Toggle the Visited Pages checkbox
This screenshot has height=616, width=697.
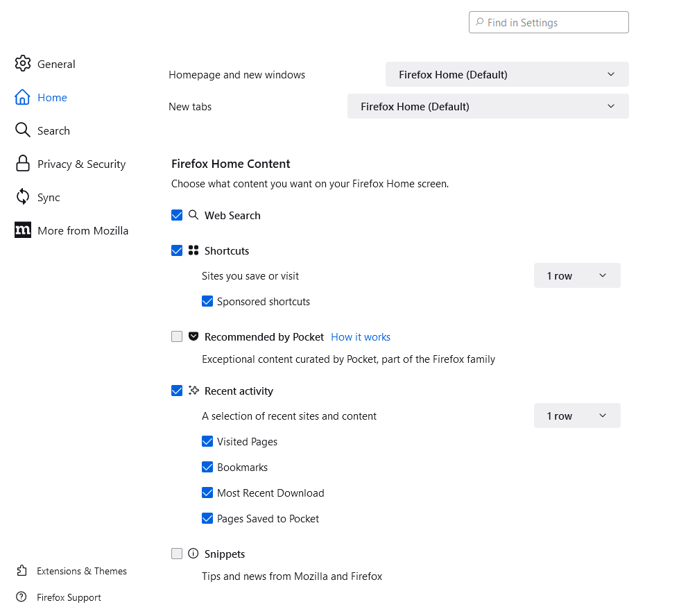(x=207, y=441)
